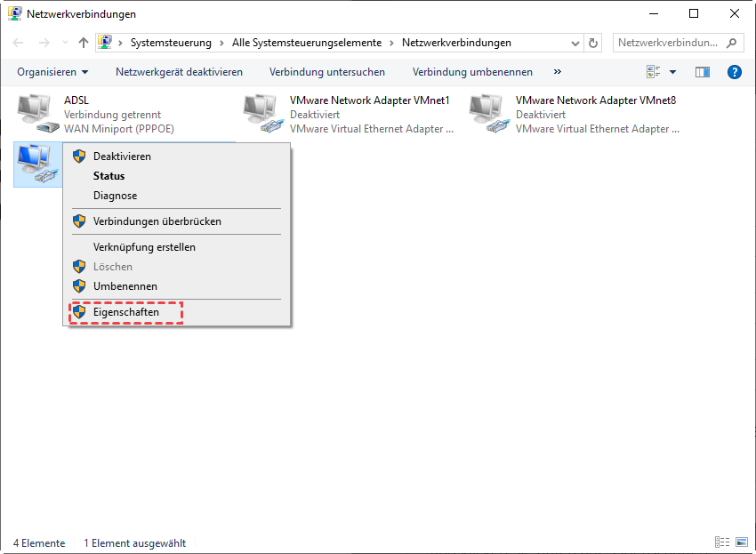The image size is (756, 554).
Task: Select Verbindungen überbrücken menu entry
Action: coord(176,221)
